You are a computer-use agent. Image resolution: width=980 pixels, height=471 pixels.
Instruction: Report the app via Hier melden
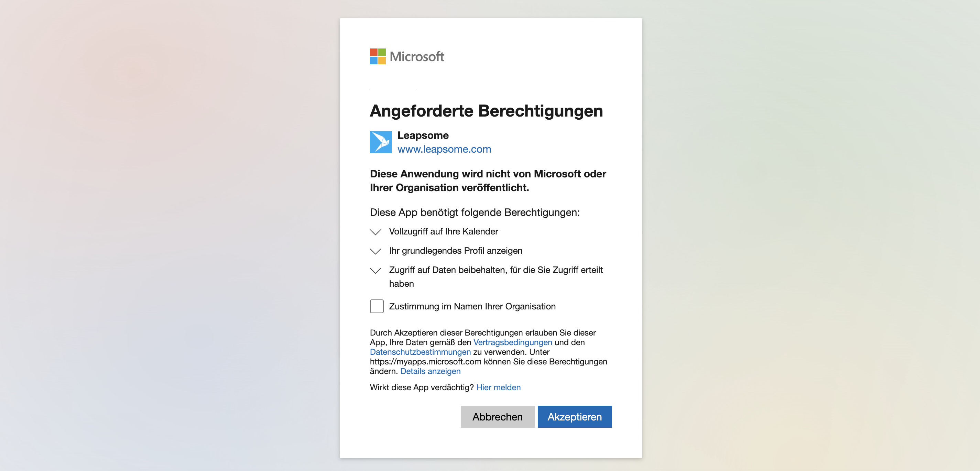click(498, 387)
